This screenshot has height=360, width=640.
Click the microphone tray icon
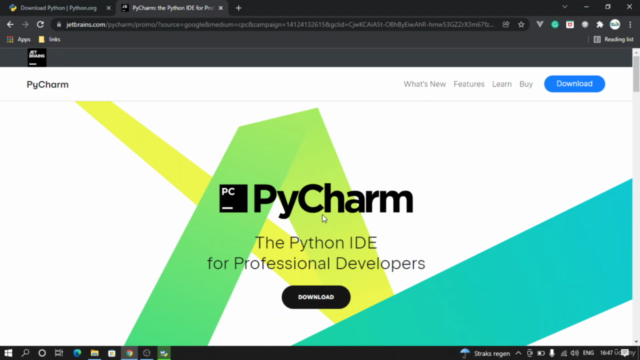click(552, 353)
